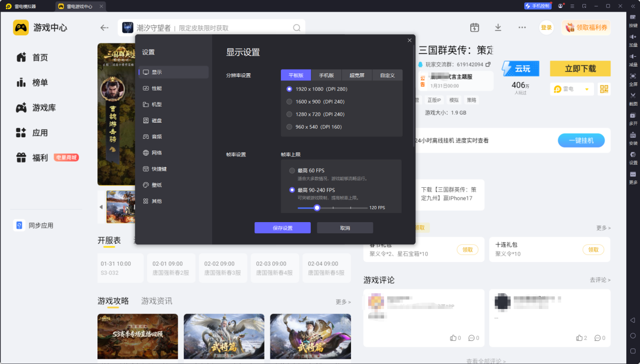Click the game search input field

pos(211,28)
